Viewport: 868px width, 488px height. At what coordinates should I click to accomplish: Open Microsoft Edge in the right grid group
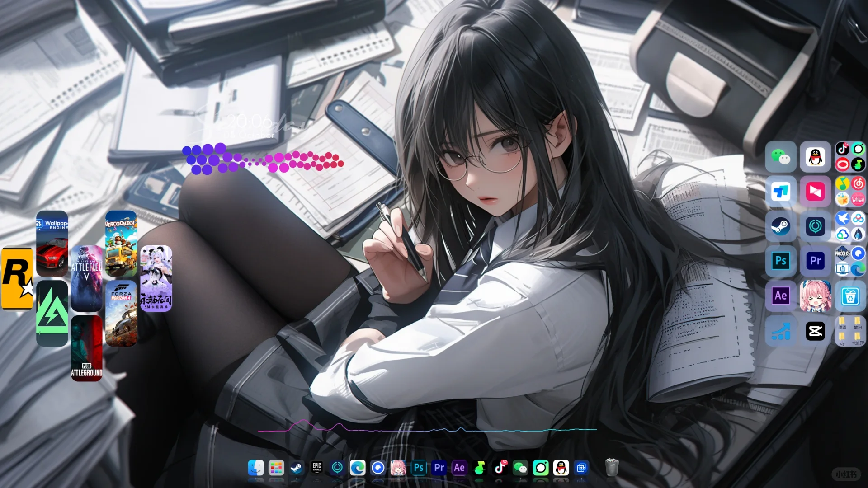pyautogui.click(x=858, y=269)
